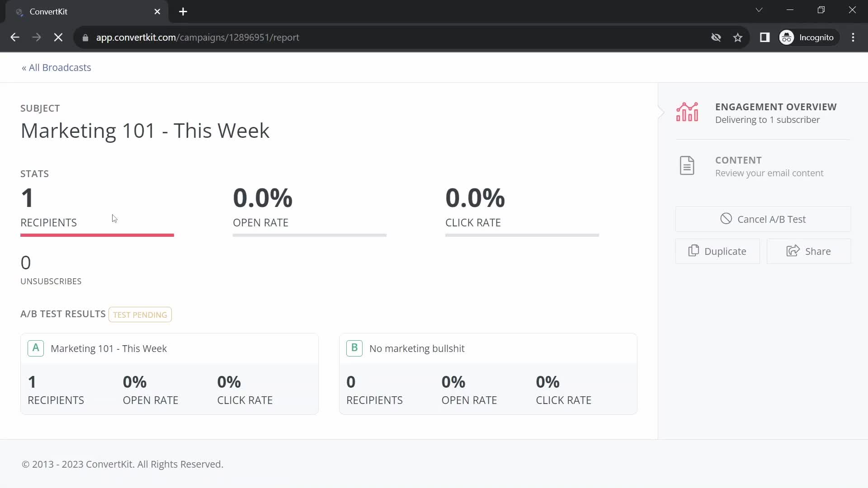
Task: Click the third-party cookies blocked eye icon
Action: click(716, 38)
